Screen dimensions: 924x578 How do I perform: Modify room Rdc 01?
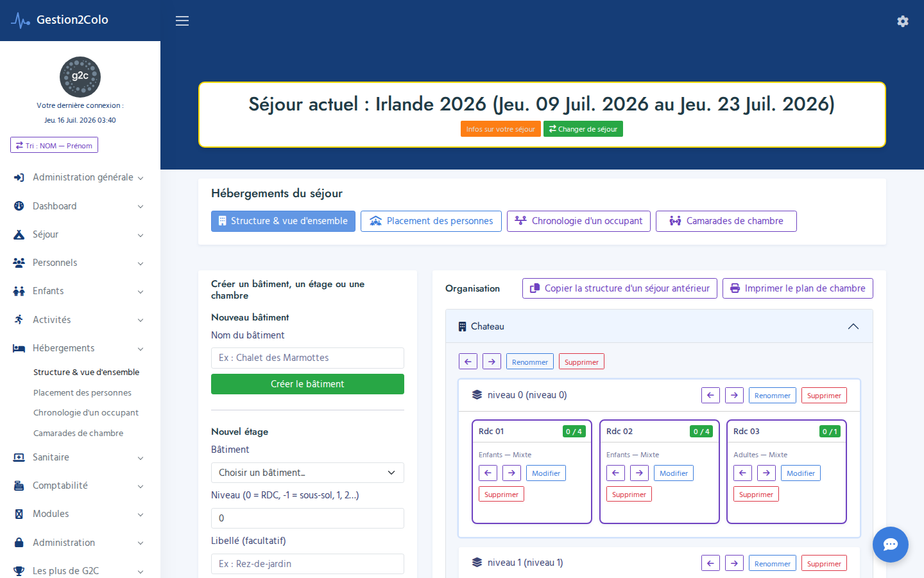click(546, 473)
